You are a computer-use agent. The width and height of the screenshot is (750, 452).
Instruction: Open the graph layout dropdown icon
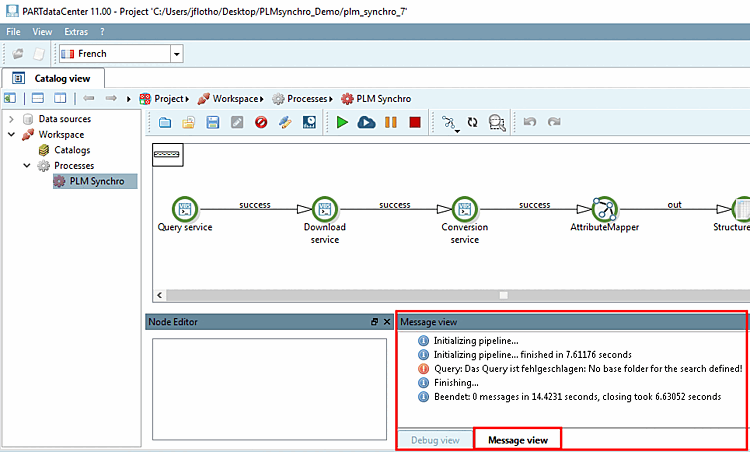tap(450, 123)
